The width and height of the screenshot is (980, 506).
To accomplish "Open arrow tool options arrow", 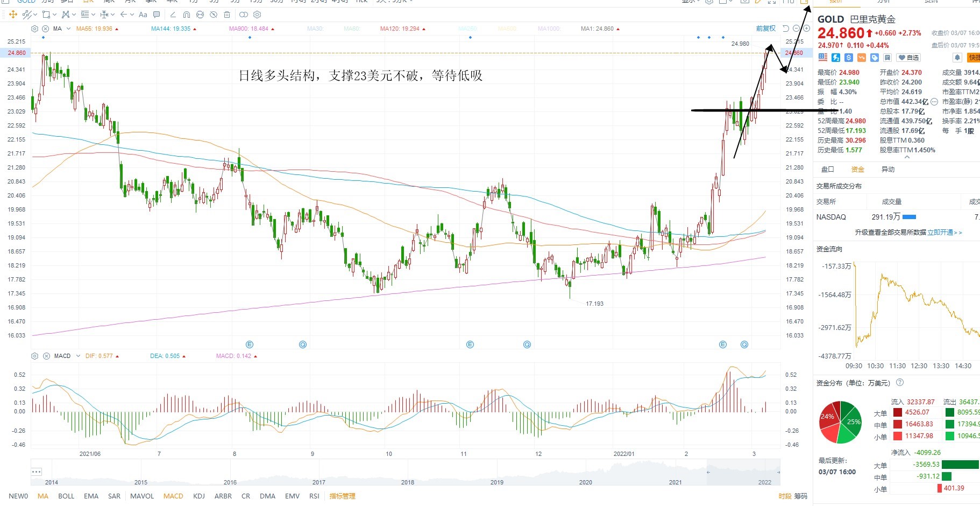I will pos(132,15).
